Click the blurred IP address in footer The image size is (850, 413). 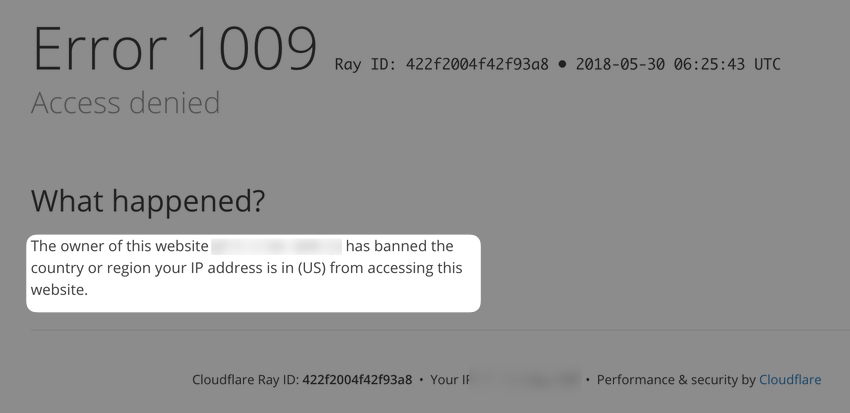pos(525,379)
